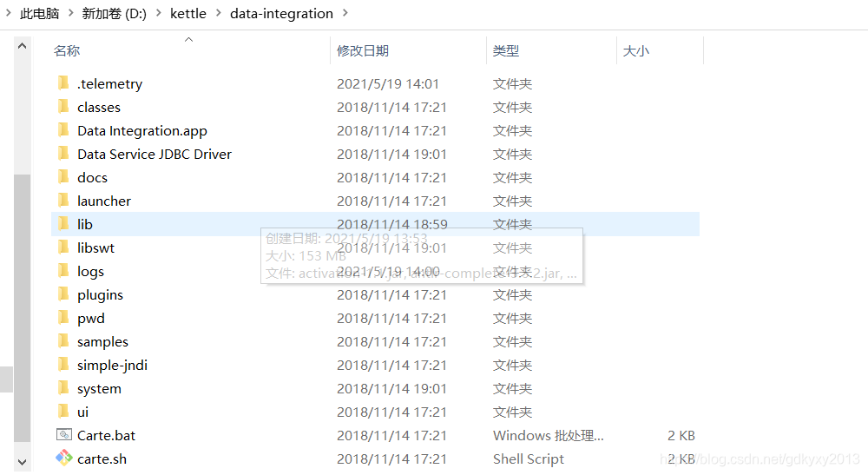Sort by 名称 column header
Screen dimensions: 868x475
tap(67, 51)
